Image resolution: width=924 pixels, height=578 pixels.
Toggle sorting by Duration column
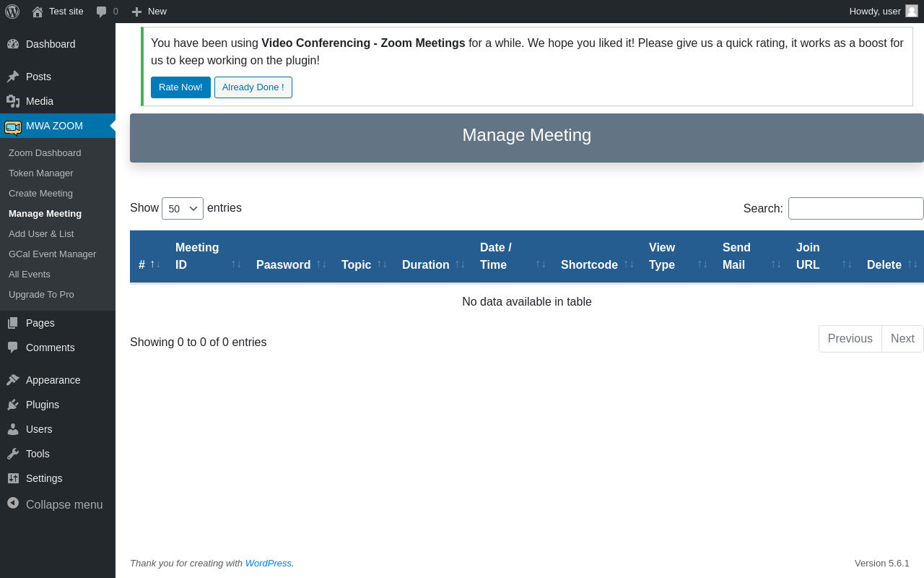pyautogui.click(x=460, y=264)
